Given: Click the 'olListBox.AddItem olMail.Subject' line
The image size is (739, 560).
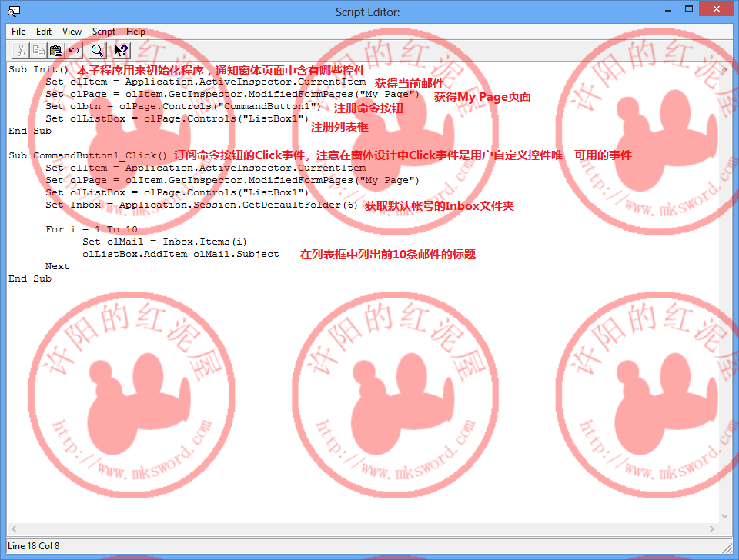Looking at the screenshot, I should coord(180,254).
